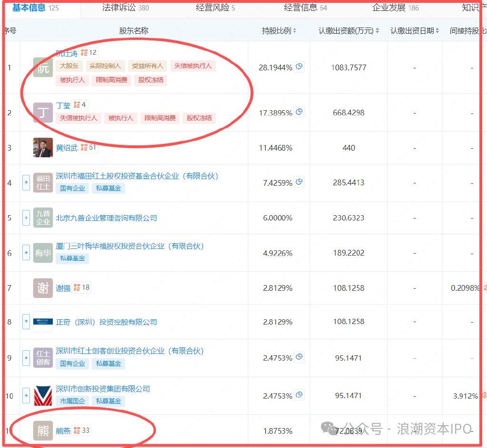Click the 大股东 tag on 阮仕涛

(69, 66)
